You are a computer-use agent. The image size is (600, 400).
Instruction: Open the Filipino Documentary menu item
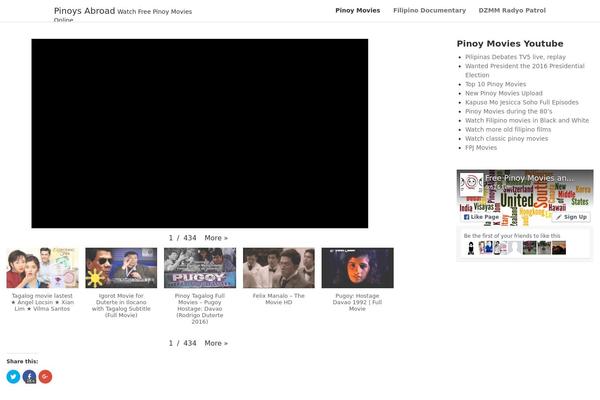click(x=429, y=11)
